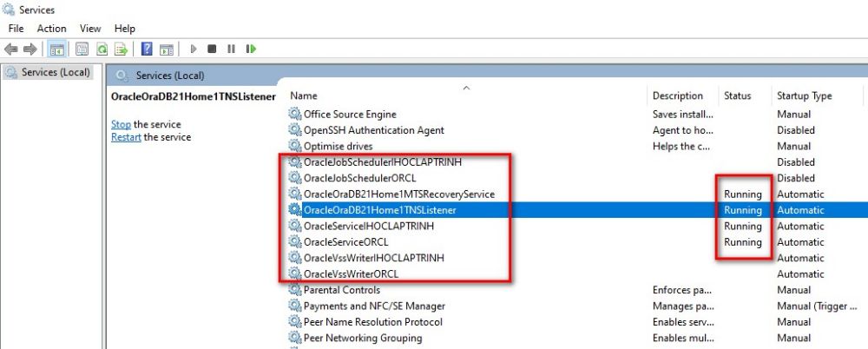The image size is (868, 349).
Task: Click Manual (Trigger startup type of Payments row
Action: point(817,306)
